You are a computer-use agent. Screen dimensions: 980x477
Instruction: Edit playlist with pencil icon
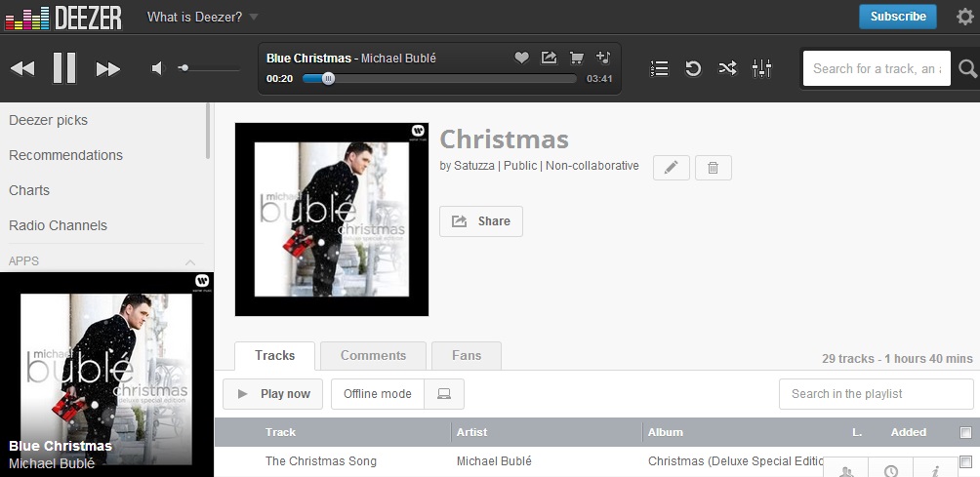[x=672, y=168]
